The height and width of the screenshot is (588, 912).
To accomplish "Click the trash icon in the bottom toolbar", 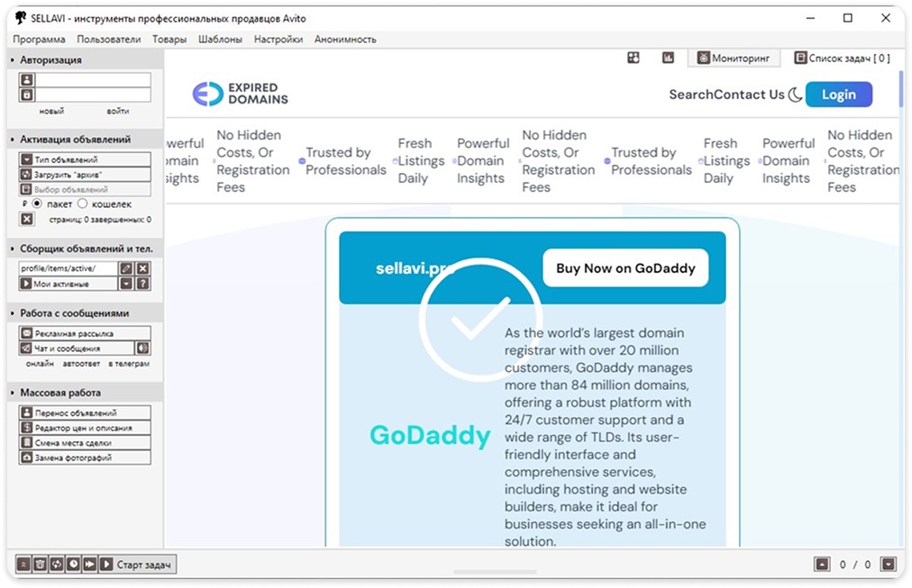I will (40, 565).
